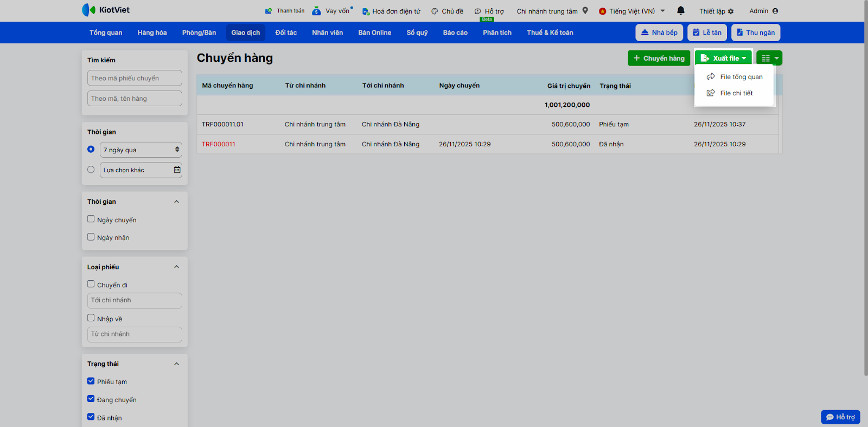This screenshot has height=427, width=868.
Task: Click the Hỗ trợ chat icon in header
Action: (x=478, y=11)
